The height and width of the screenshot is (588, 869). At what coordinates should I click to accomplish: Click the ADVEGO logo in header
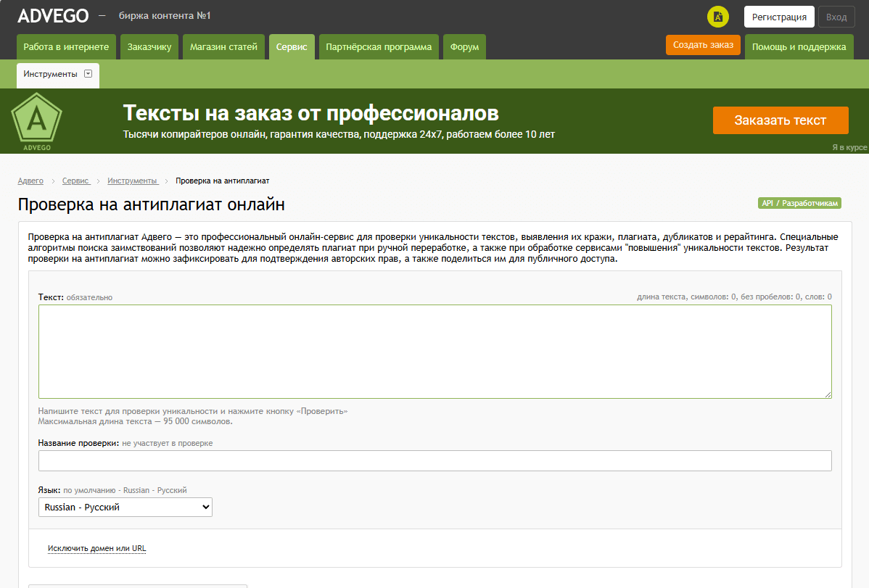pos(53,16)
